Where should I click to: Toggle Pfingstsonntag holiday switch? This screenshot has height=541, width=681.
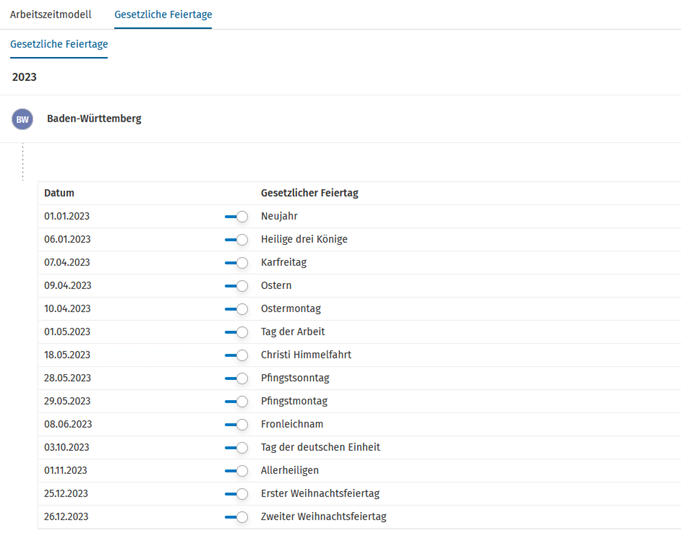point(236,378)
